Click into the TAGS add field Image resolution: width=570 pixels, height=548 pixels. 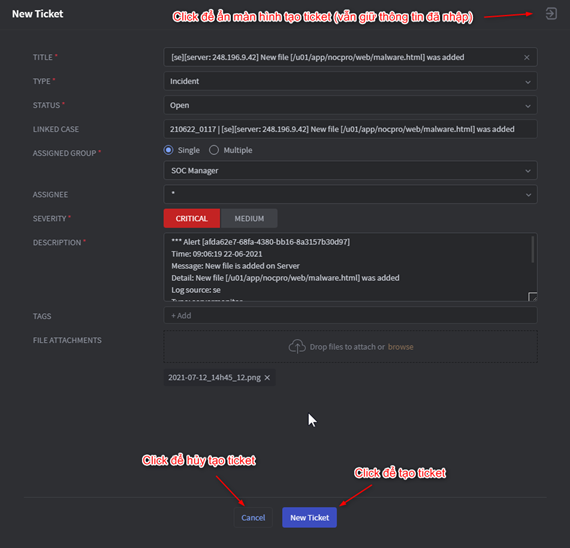(x=350, y=315)
